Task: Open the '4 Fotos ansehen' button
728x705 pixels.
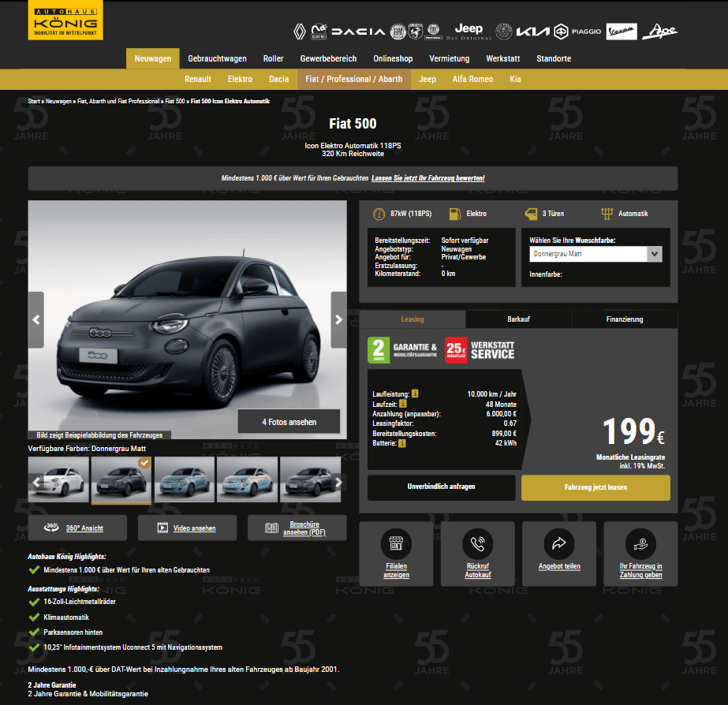Action: 289,422
